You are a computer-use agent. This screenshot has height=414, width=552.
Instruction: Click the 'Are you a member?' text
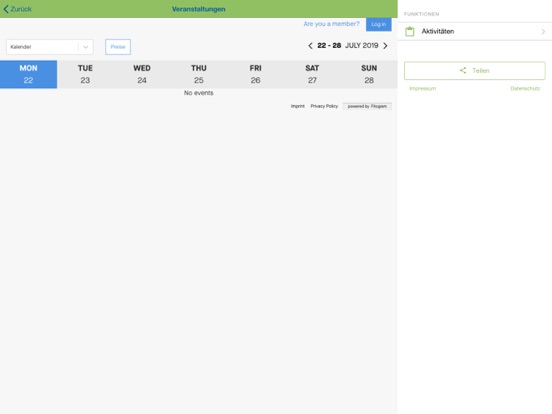[331, 24]
